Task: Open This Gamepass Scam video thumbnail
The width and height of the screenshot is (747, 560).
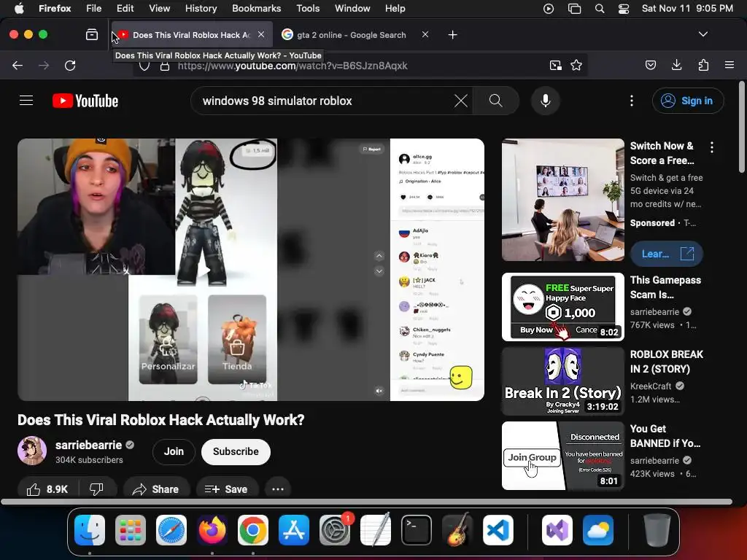Action: (x=562, y=307)
